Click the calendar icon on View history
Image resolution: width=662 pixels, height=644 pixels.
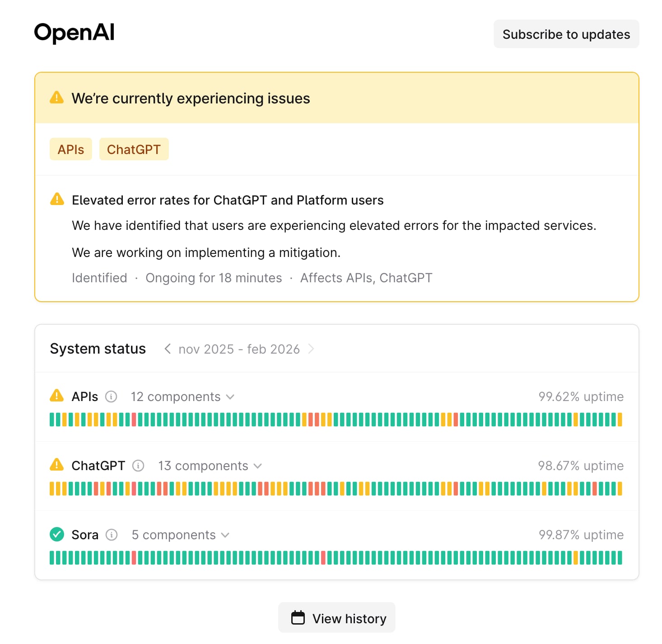298,617
